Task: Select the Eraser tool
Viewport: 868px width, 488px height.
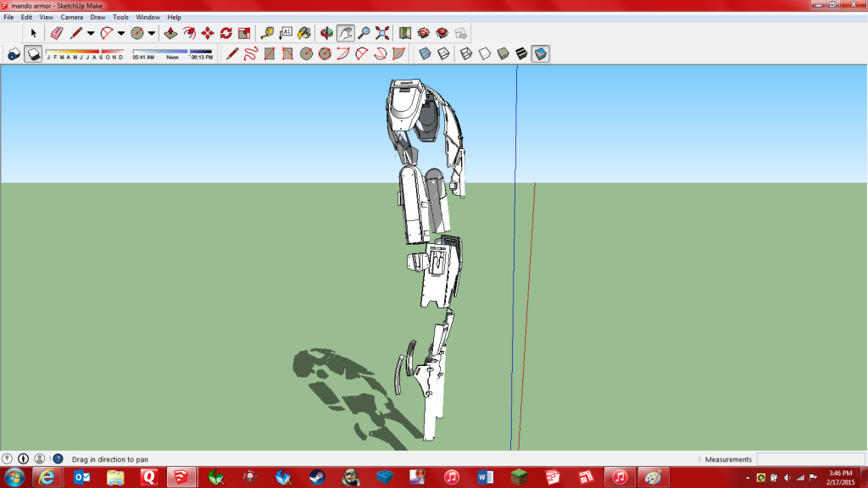Action: click(x=57, y=33)
